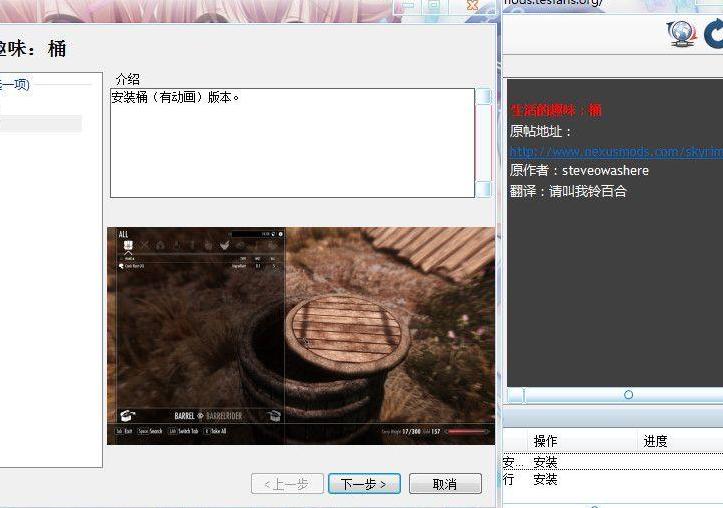Viewport: 723px width, 508px height.
Task: Click the horizontal scrollbar handle under the dark panel
Action: pyautogui.click(x=628, y=395)
